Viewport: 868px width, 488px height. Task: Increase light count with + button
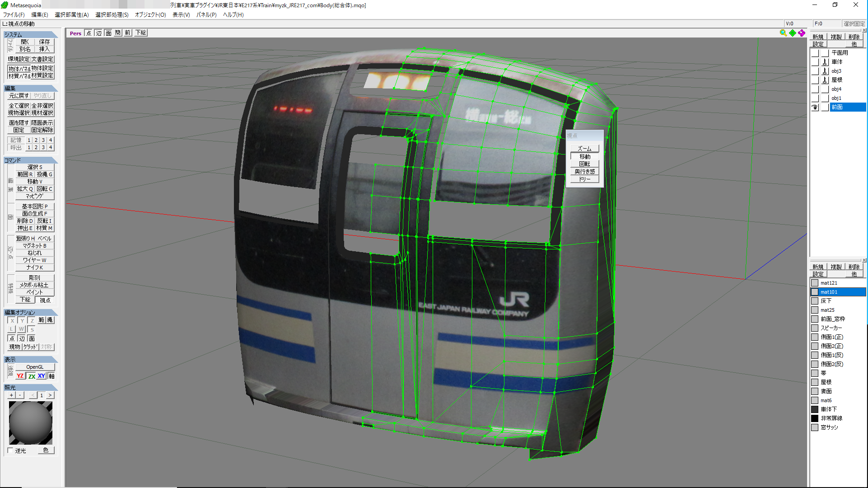[11, 395]
